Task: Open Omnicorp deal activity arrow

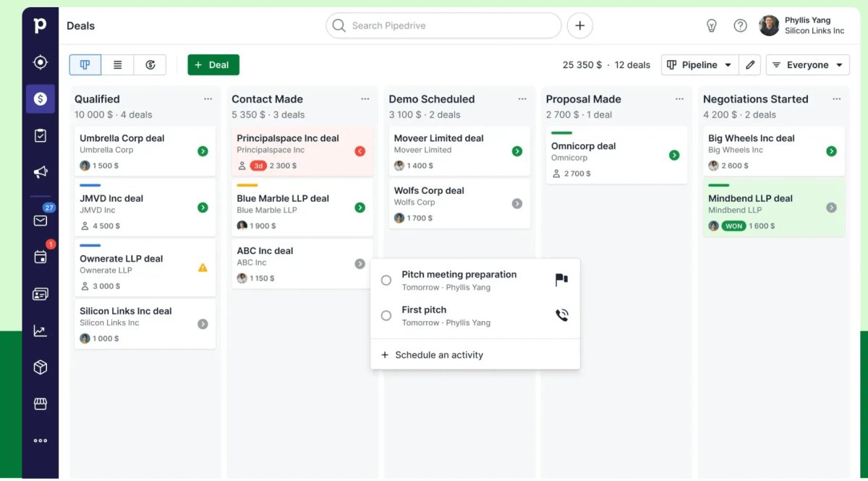Action: click(674, 155)
